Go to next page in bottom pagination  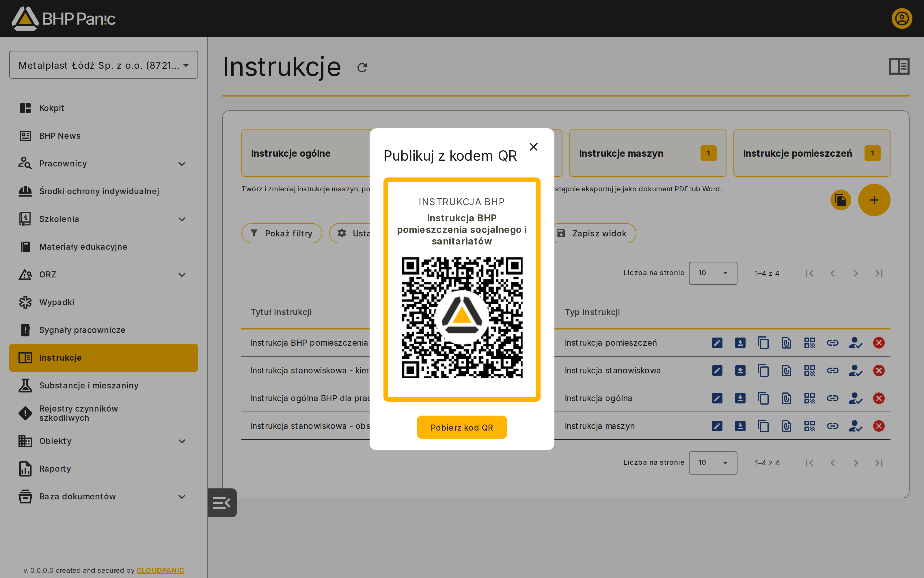856,463
